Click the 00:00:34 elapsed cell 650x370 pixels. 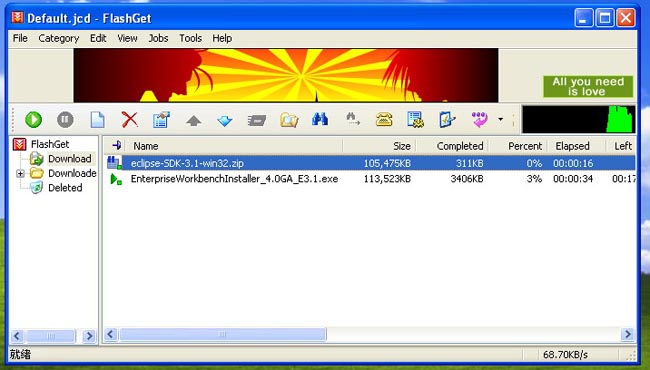pos(573,179)
